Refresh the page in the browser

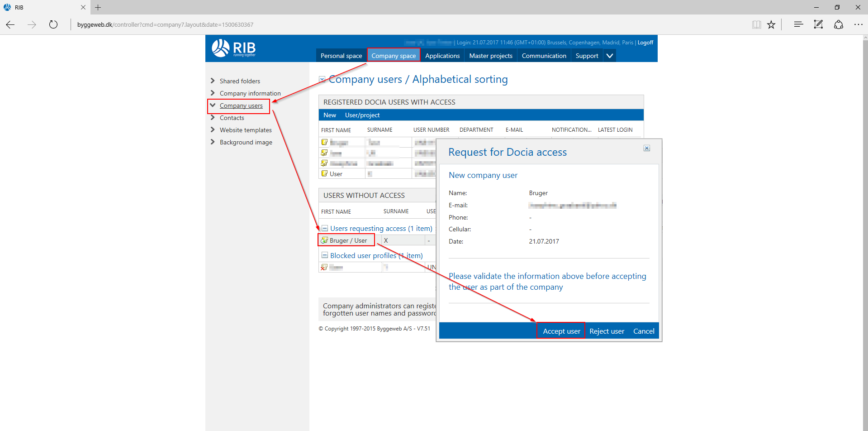tap(53, 25)
